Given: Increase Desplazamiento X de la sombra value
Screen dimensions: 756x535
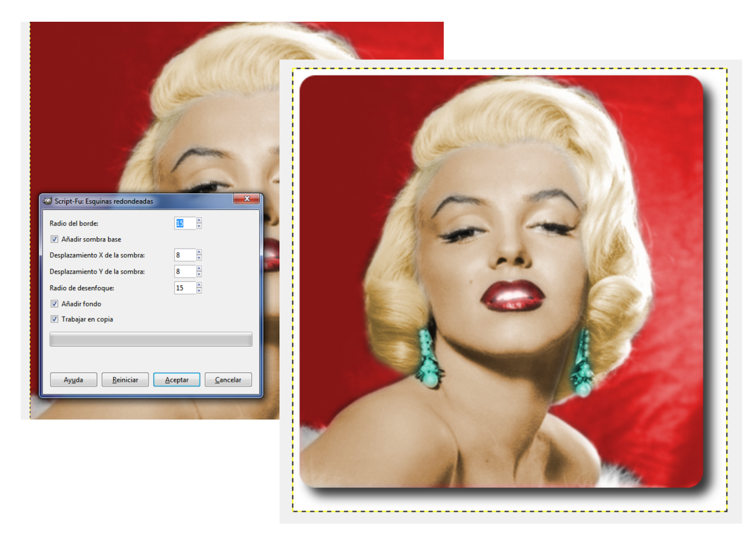Looking at the screenshot, I should (199, 252).
